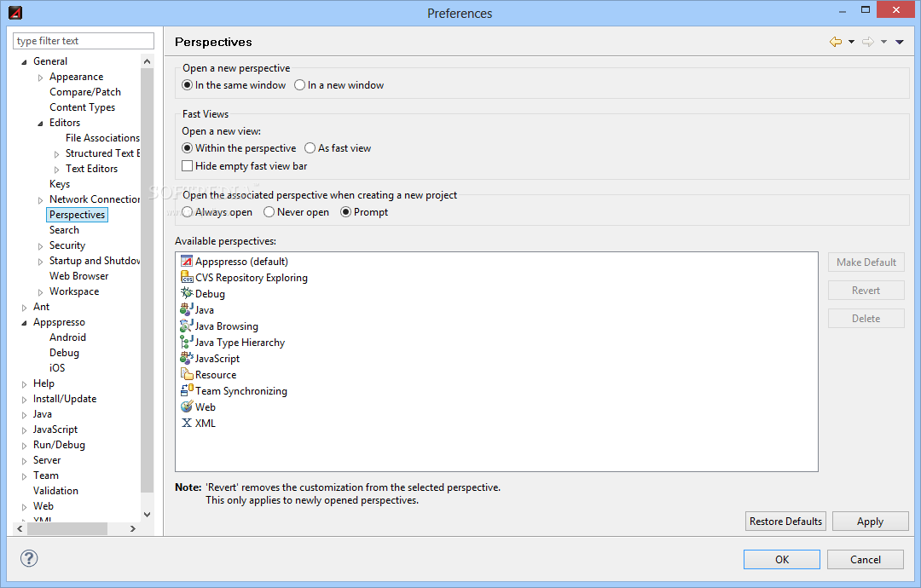Choose 'Always open' radio option
The image size is (921, 588).
click(188, 212)
